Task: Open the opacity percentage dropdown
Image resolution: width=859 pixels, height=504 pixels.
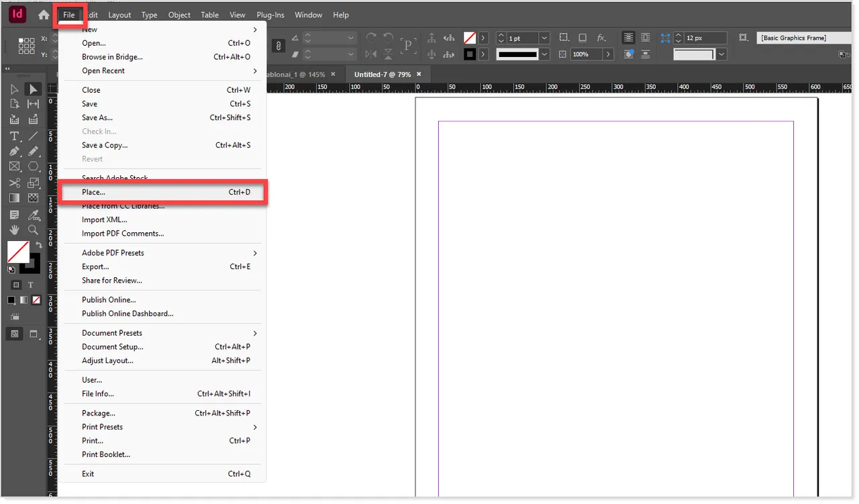Action: pos(607,54)
